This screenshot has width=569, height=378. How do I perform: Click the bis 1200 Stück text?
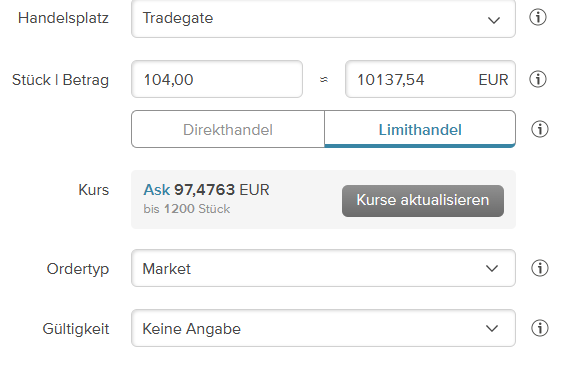pyautogui.click(x=187, y=209)
